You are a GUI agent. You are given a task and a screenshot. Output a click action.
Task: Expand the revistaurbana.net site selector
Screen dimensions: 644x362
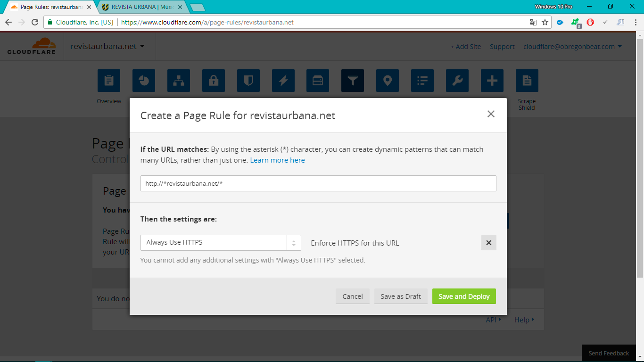tap(107, 46)
